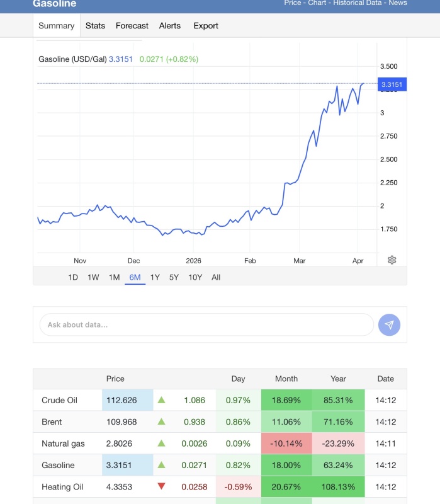Click the Ask about data input field

pos(206,325)
